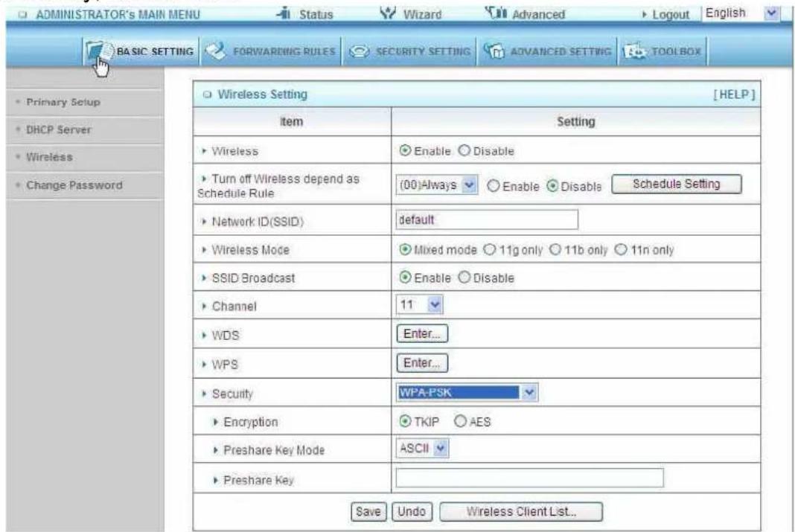The width and height of the screenshot is (795, 532).
Task: Open Primary Setup in sidebar
Action: 63,103
